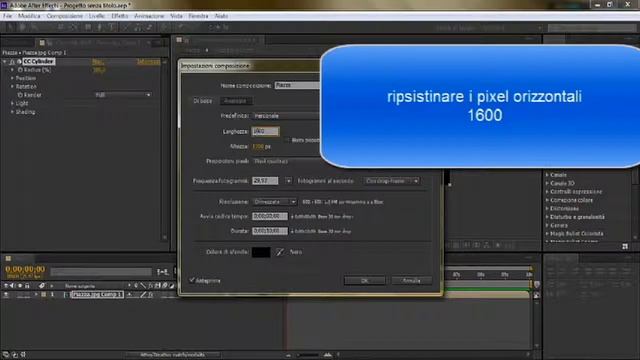This screenshot has height=360, width=640.
Task: Select the Rectangle mask tool
Action: click(88, 27)
